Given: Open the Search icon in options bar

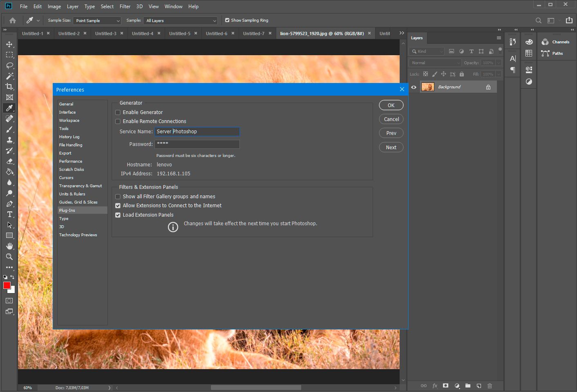Looking at the screenshot, I should [539, 20].
